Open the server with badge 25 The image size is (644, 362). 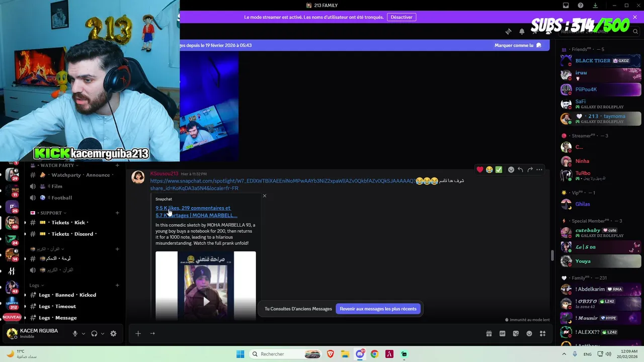point(12,207)
